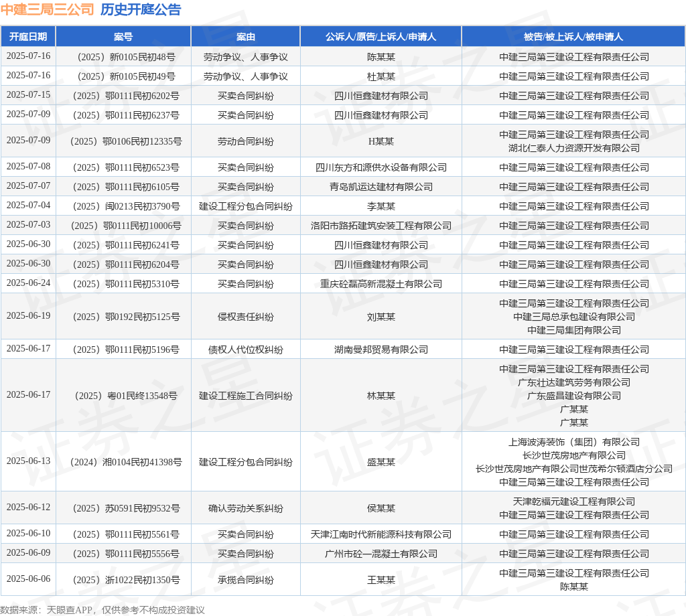
Task: Select case number 鄂0111民初6523号
Action: click(x=126, y=167)
